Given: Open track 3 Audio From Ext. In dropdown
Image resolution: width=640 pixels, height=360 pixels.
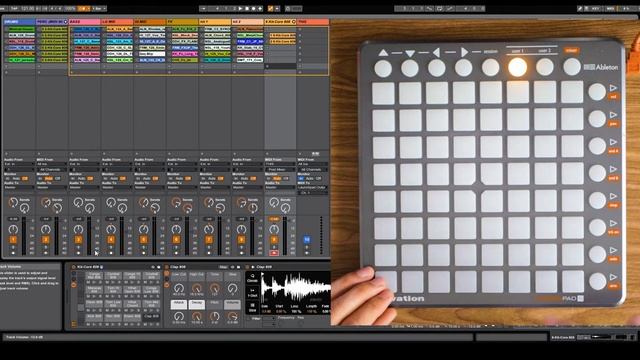Looking at the screenshot, I should click(84, 164).
